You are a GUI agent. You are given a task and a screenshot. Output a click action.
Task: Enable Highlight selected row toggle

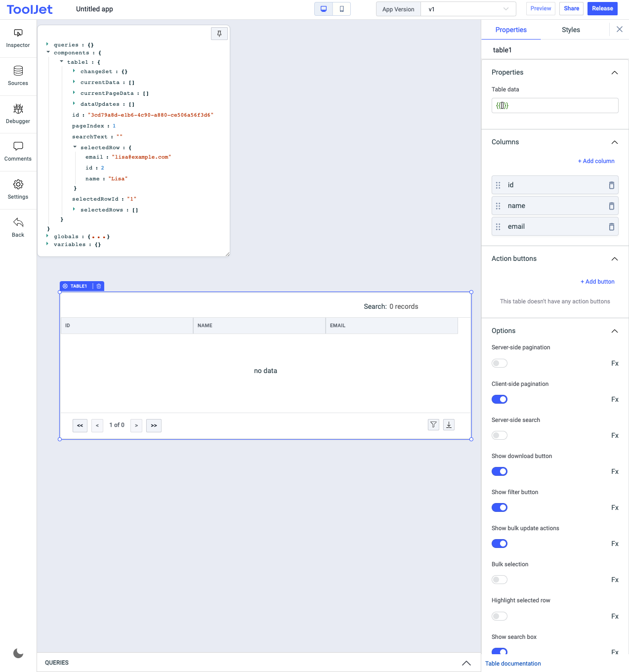tap(500, 616)
